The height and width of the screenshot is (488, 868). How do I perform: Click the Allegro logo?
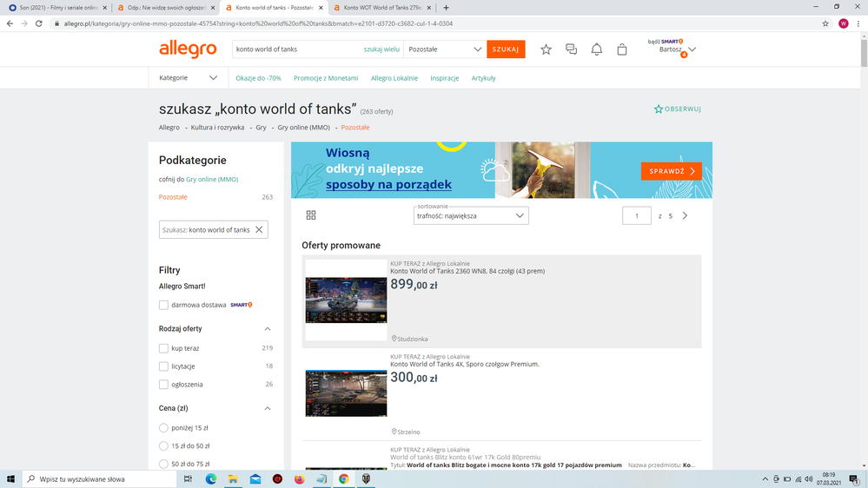click(188, 49)
